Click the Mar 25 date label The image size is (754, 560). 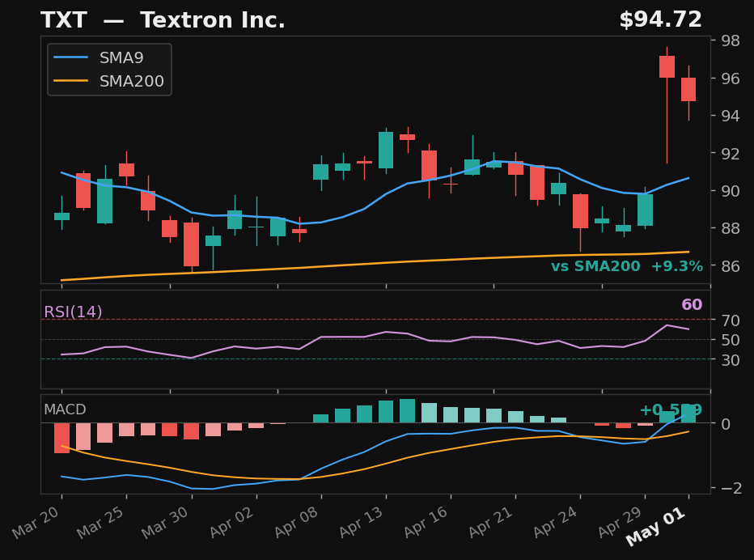[101, 522]
